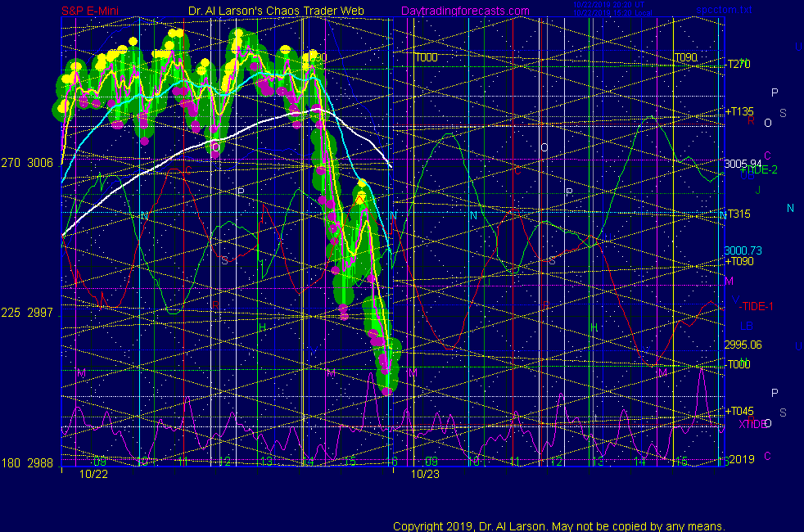Click the 'Copyright 2019, Dr. Al Larson' notice

(x=559, y=526)
